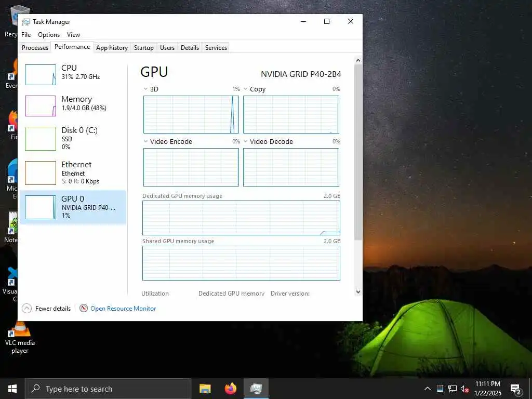Click the Utilization label text
This screenshot has width=532, height=399.
click(155, 294)
